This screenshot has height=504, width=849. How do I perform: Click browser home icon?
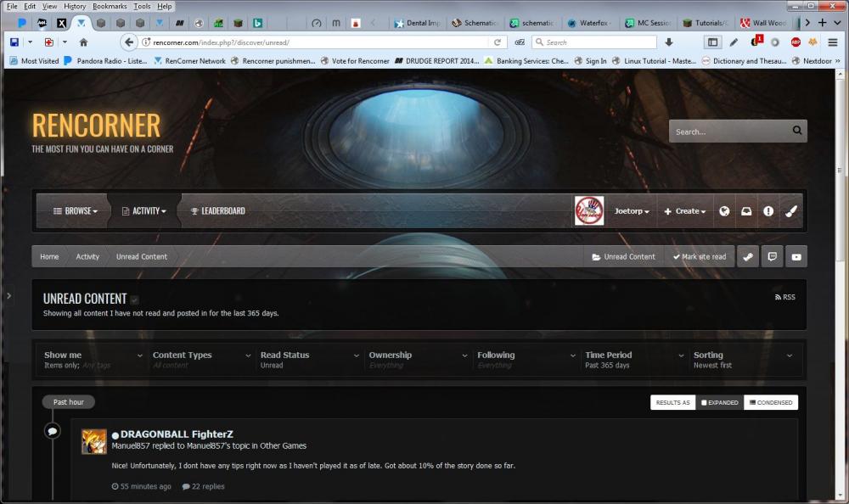point(83,42)
